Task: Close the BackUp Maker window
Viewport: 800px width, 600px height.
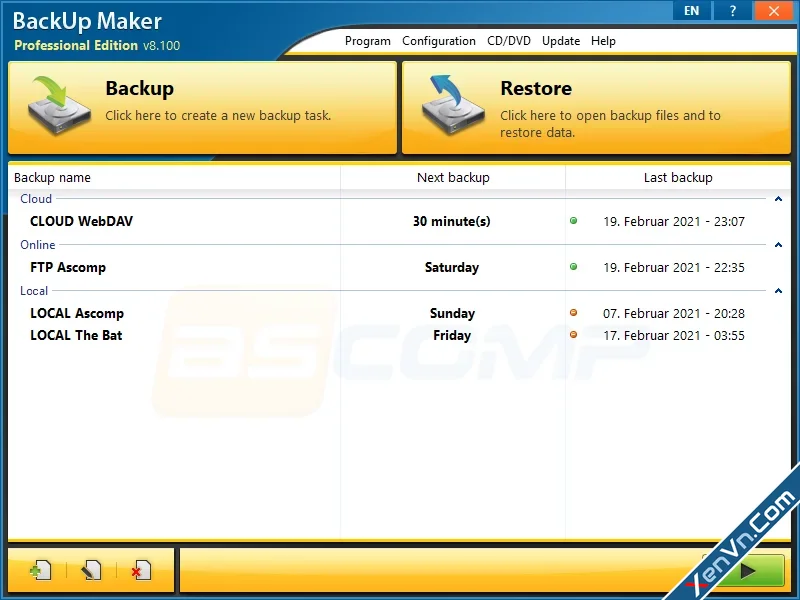Action: (773, 11)
